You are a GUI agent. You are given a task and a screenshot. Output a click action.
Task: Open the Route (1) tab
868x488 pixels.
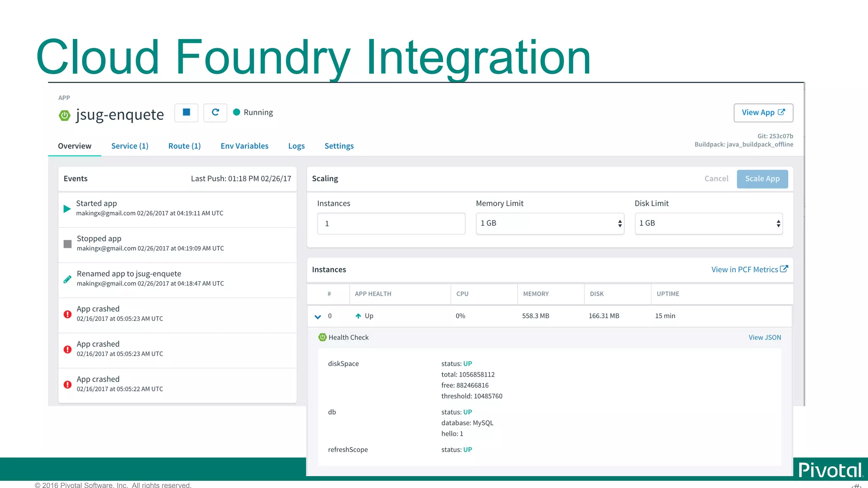[184, 146]
